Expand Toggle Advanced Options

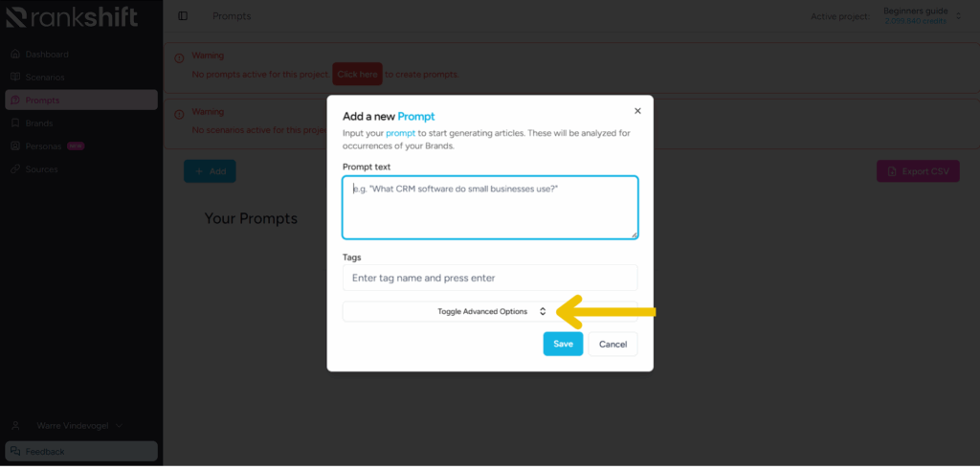point(490,311)
